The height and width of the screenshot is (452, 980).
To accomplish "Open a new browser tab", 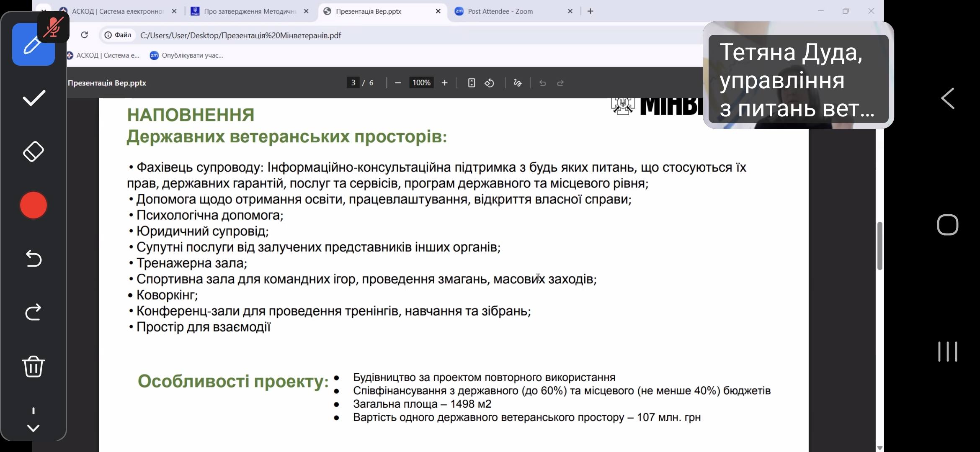I will pos(590,11).
